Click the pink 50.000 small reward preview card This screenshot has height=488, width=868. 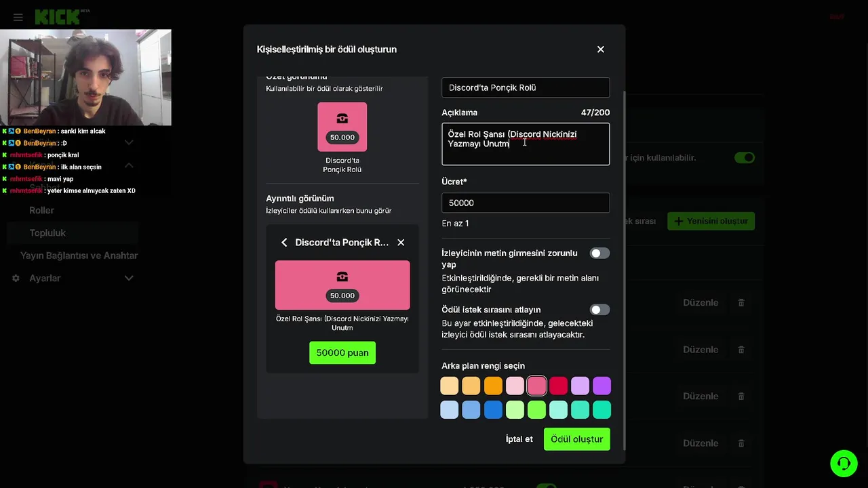tap(342, 127)
